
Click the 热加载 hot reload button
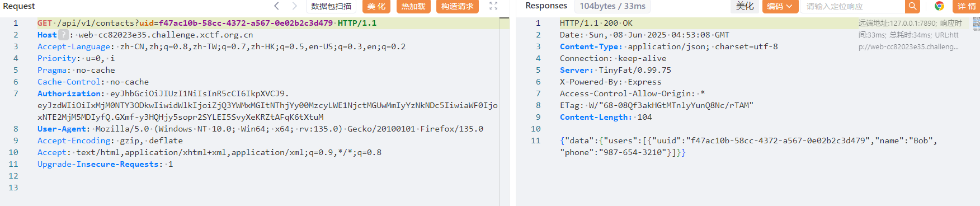(413, 6)
